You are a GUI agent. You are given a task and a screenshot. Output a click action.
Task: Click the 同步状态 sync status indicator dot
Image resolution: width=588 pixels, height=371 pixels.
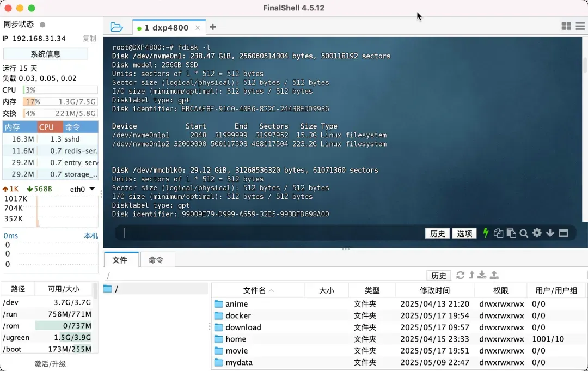pyautogui.click(x=42, y=25)
